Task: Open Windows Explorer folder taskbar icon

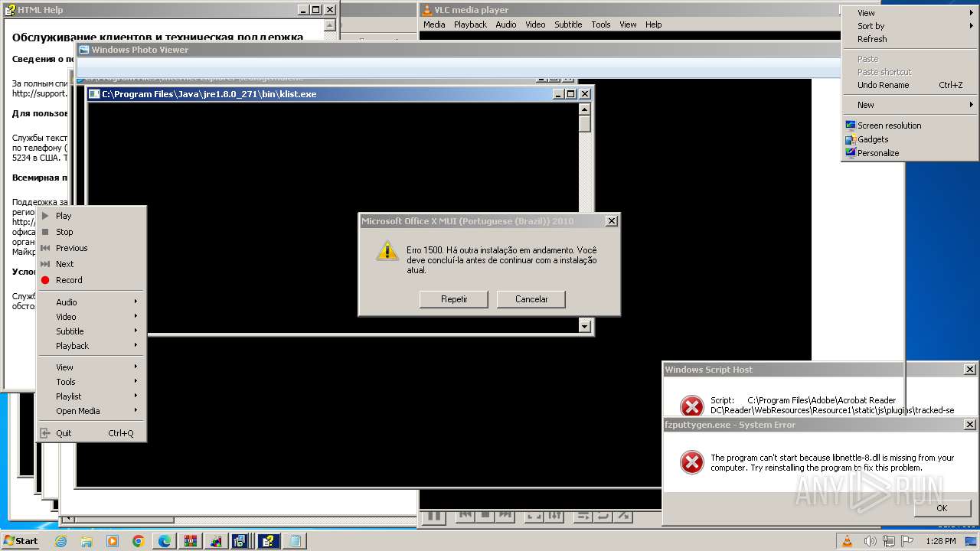Action: pos(87,541)
